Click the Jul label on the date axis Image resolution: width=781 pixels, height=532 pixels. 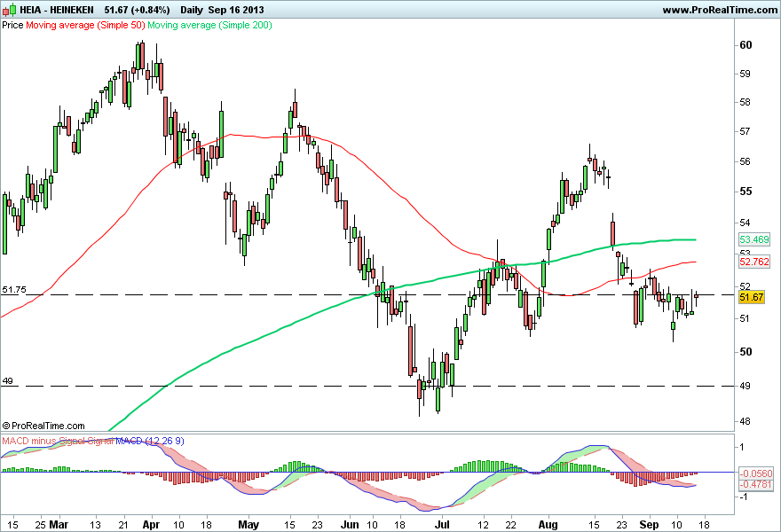tap(442, 525)
